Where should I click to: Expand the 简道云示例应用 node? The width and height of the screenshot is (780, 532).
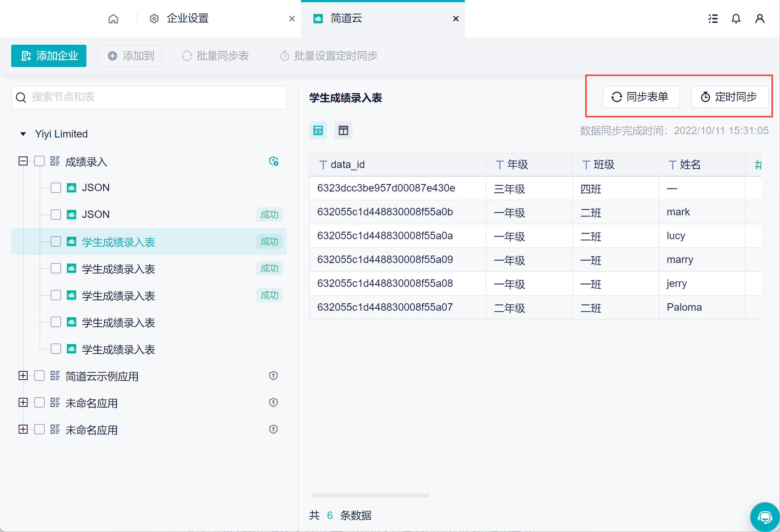(x=23, y=376)
